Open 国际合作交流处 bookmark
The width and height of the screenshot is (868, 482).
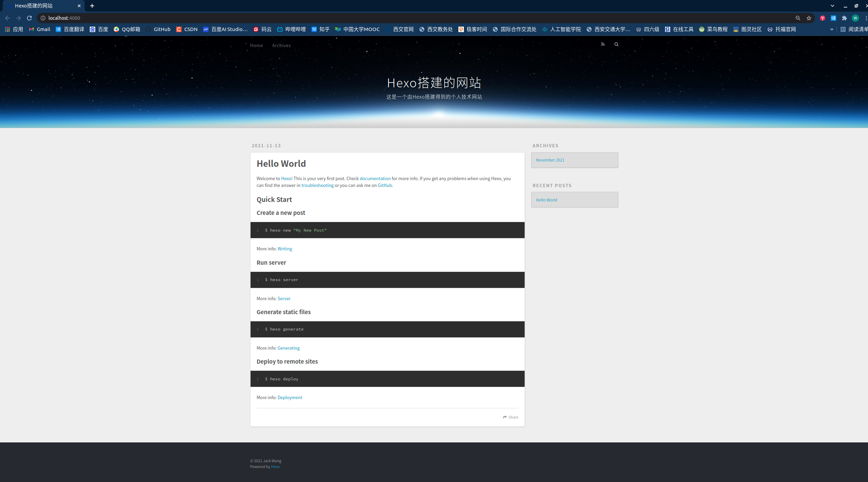(514, 29)
